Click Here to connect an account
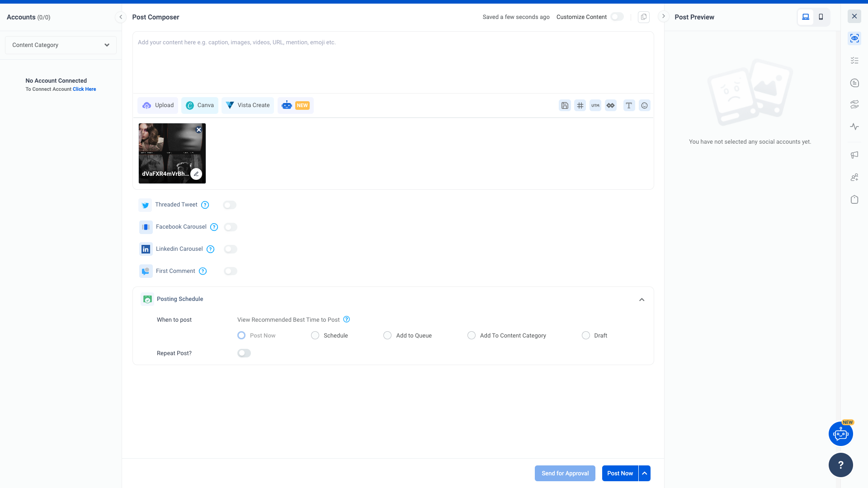 84,89
